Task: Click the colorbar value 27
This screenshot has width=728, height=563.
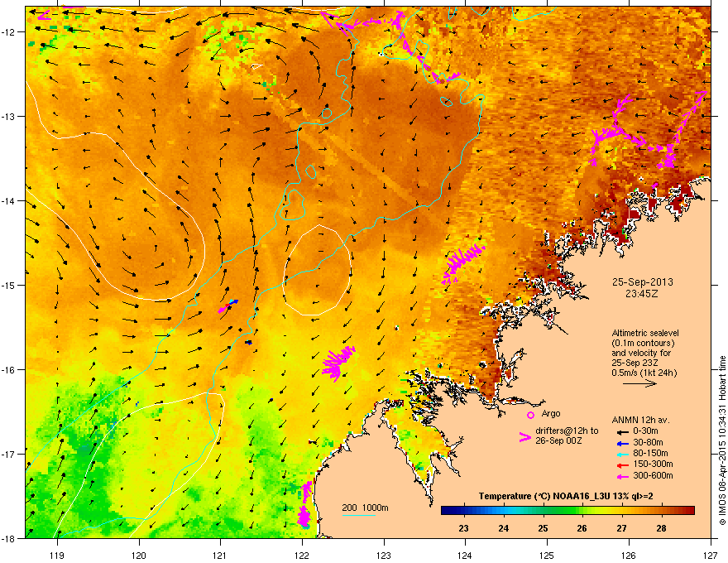Action: 621,528
